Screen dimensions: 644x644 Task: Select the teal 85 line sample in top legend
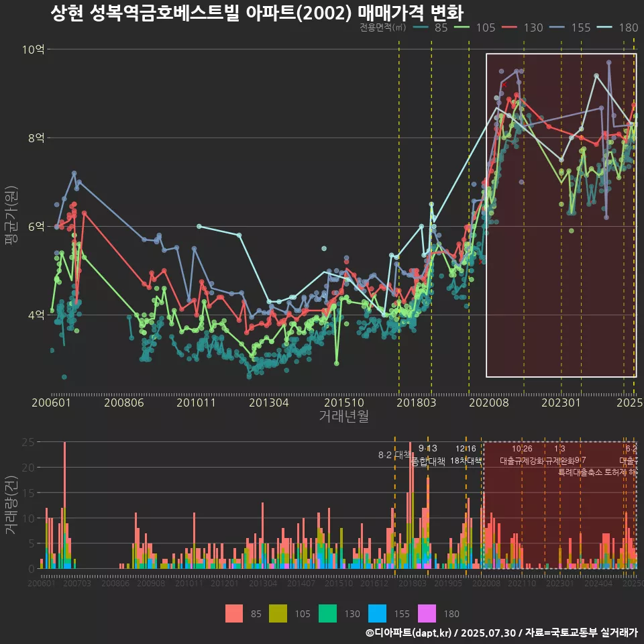(x=420, y=28)
